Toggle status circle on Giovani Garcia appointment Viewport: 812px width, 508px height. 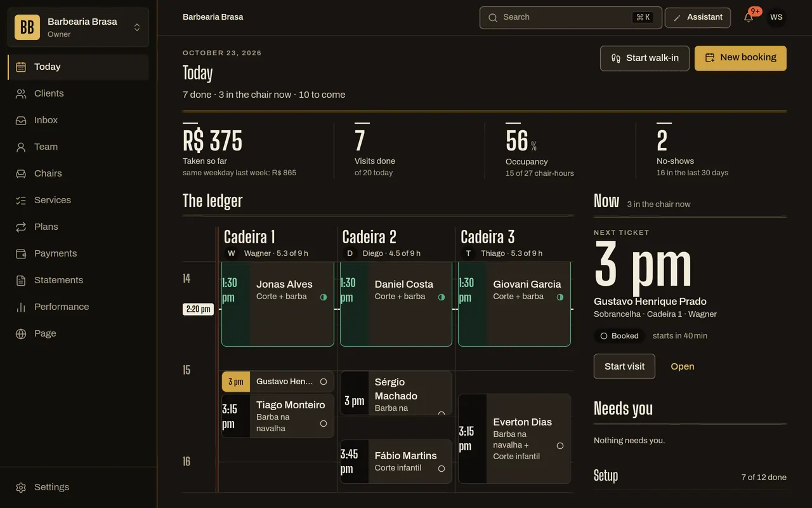point(560,297)
